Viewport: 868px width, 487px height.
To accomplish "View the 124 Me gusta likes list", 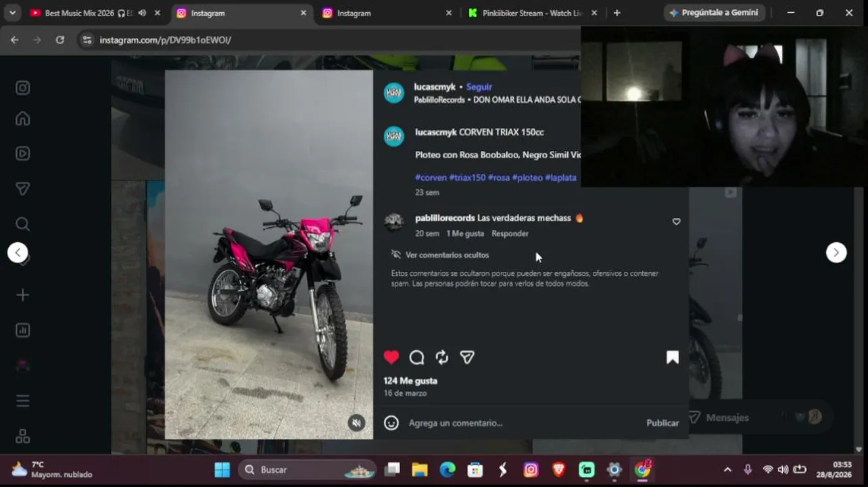I will (x=410, y=381).
